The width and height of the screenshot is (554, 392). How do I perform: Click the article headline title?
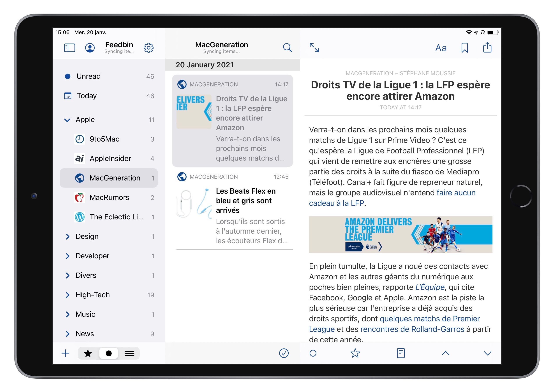click(x=400, y=91)
